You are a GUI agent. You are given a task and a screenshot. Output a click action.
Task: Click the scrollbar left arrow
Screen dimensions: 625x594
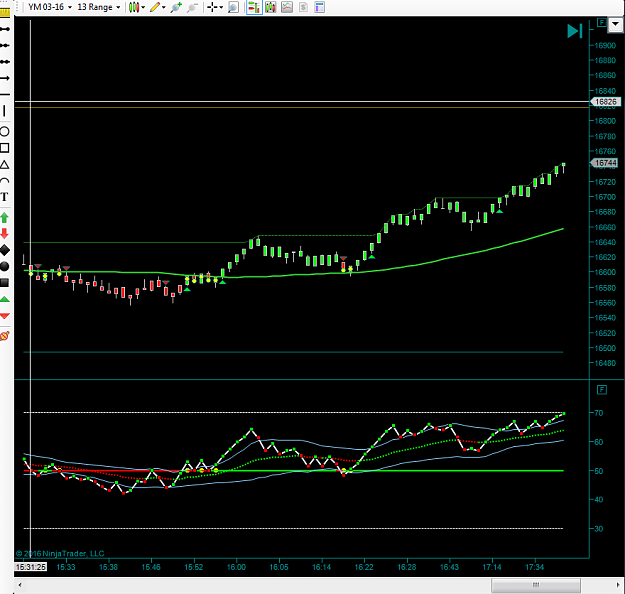tap(20, 585)
